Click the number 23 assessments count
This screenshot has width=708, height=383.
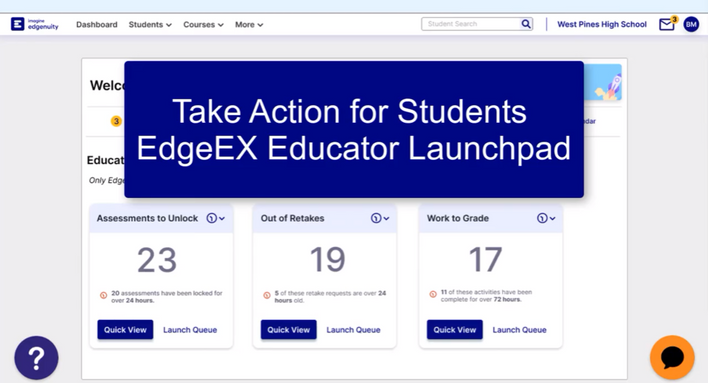pos(157,260)
